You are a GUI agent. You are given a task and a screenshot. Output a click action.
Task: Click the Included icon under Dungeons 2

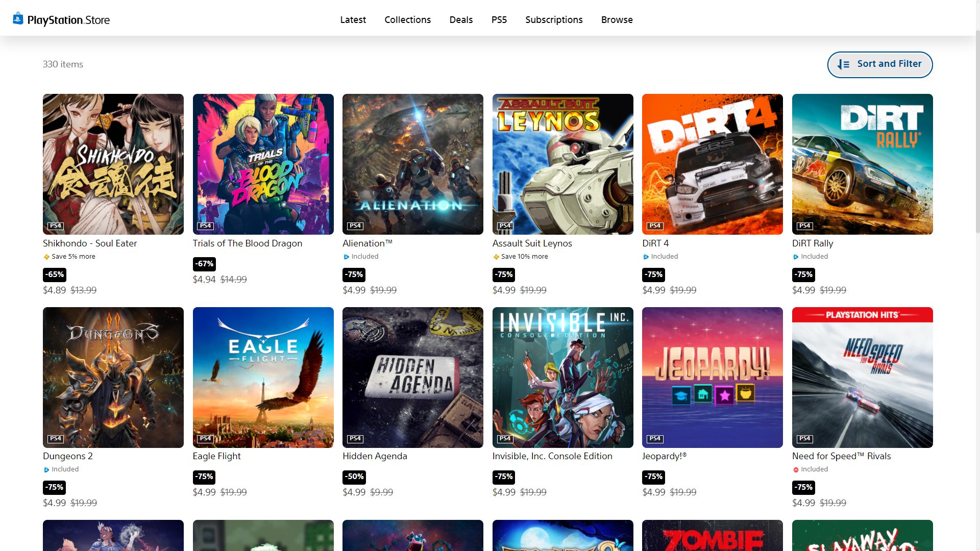[x=46, y=469]
